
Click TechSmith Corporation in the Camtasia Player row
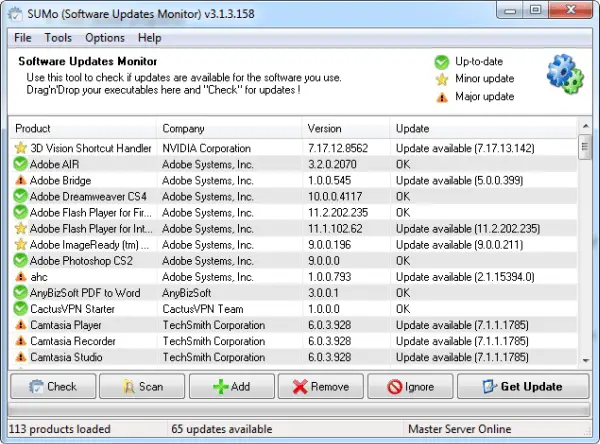[x=214, y=325]
